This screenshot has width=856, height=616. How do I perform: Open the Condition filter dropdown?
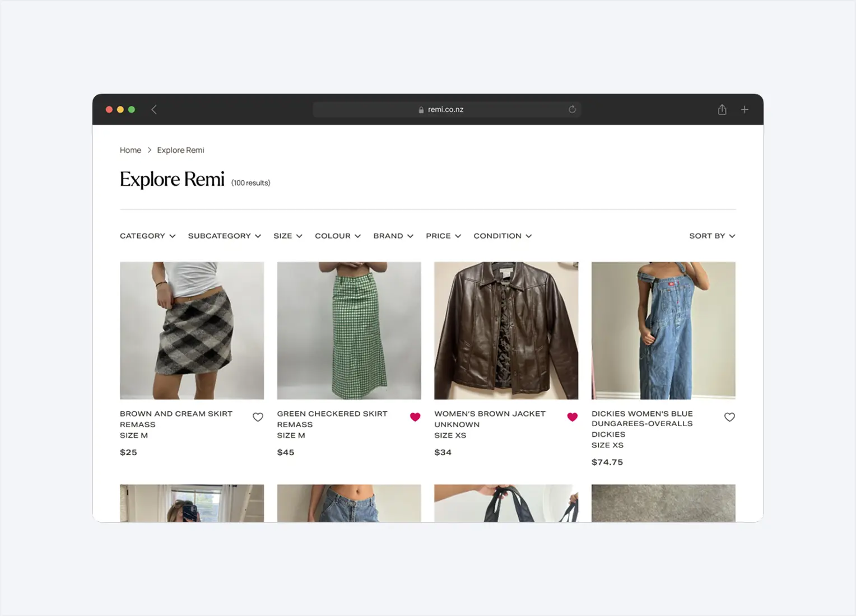coord(503,236)
